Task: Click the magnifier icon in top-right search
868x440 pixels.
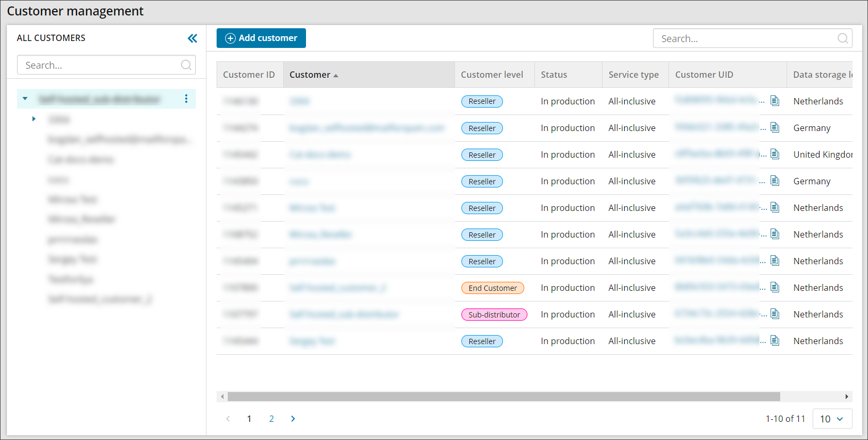Action: click(842, 38)
